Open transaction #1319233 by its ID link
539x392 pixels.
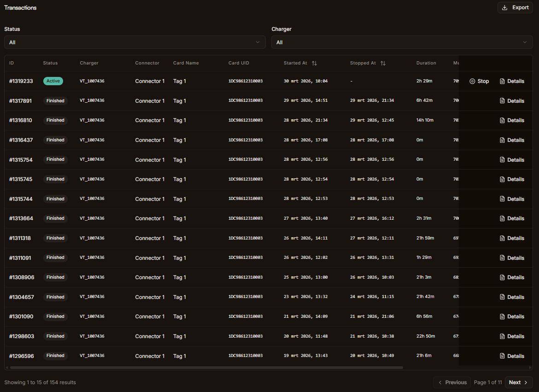pos(21,81)
